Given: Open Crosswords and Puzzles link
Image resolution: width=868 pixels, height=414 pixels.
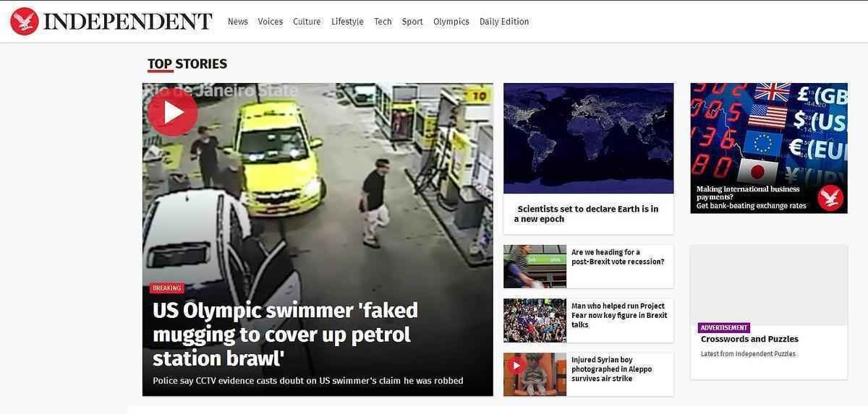Looking at the screenshot, I should tap(749, 339).
